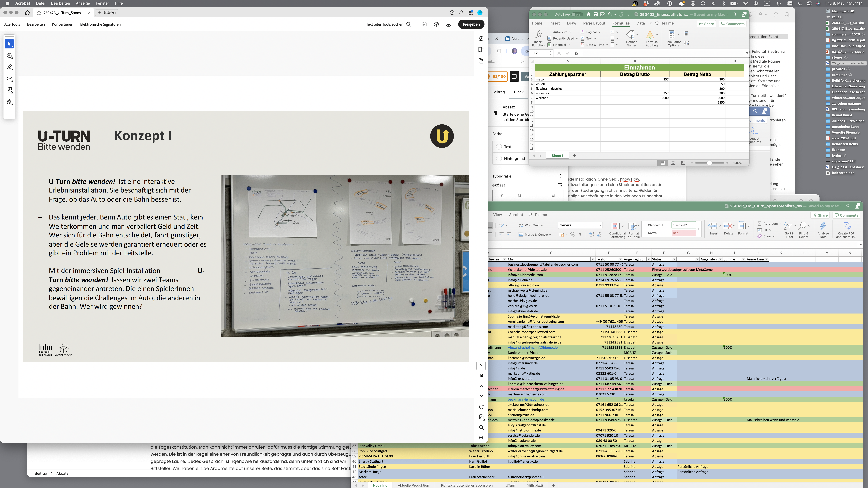Click Share in the finance Excel window
The height and width of the screenshot is (488, 868).
(706, 24)
